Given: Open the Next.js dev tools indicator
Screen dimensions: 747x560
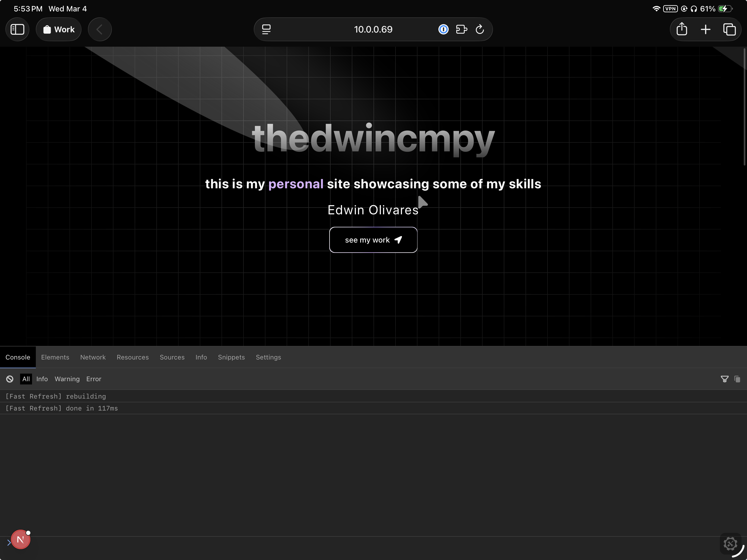Looking at the screenshot, I should tap(21, 539).
